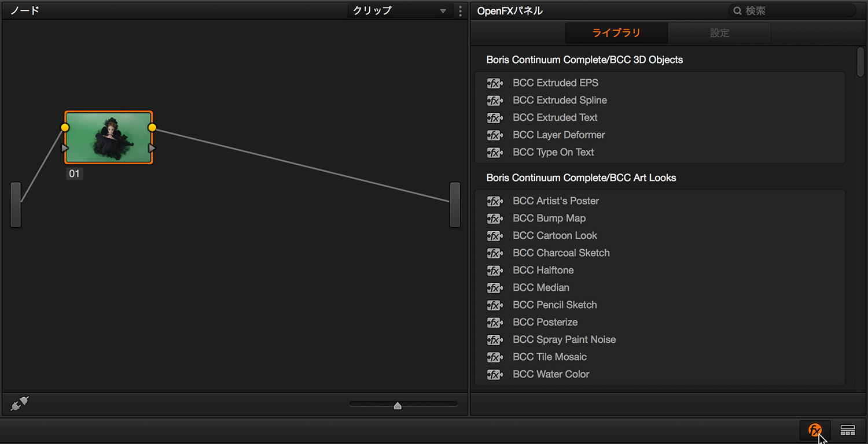Open the node editor options menu
This screenshot has width=868, height=444.
460,10
